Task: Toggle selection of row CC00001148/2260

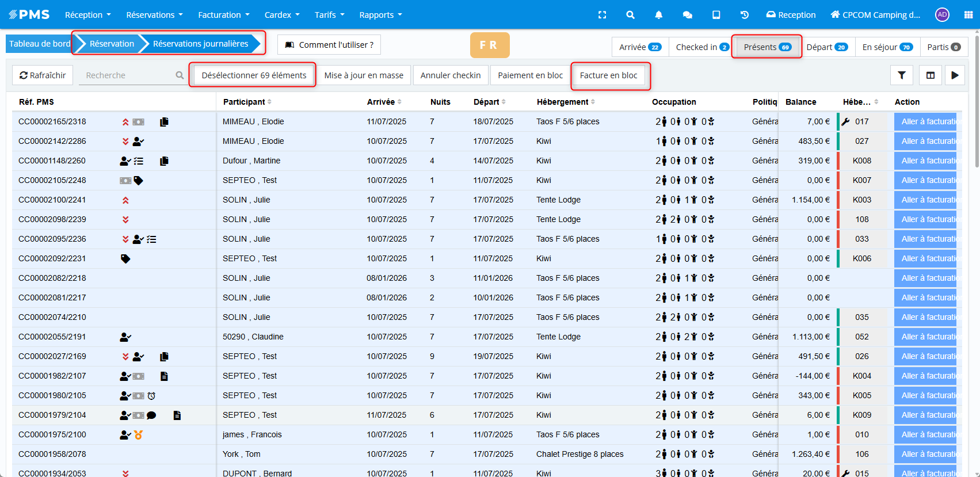Action: [52, 161]
